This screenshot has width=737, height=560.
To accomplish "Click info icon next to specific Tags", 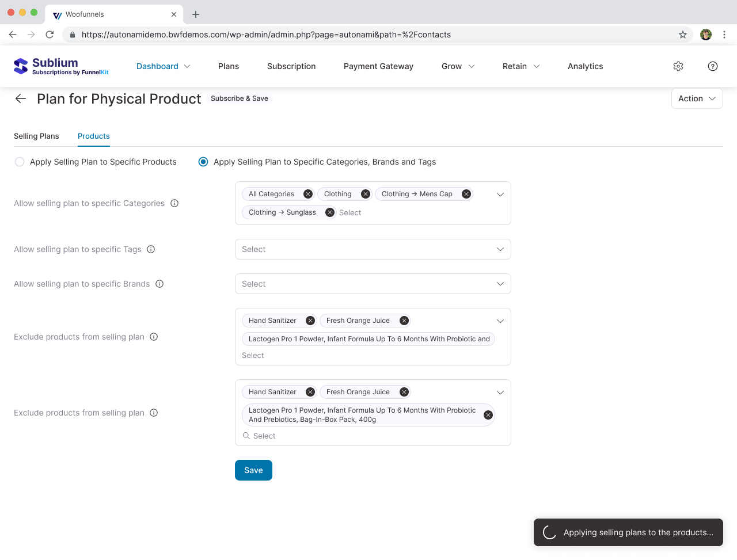I will click(x=151, y=249).
